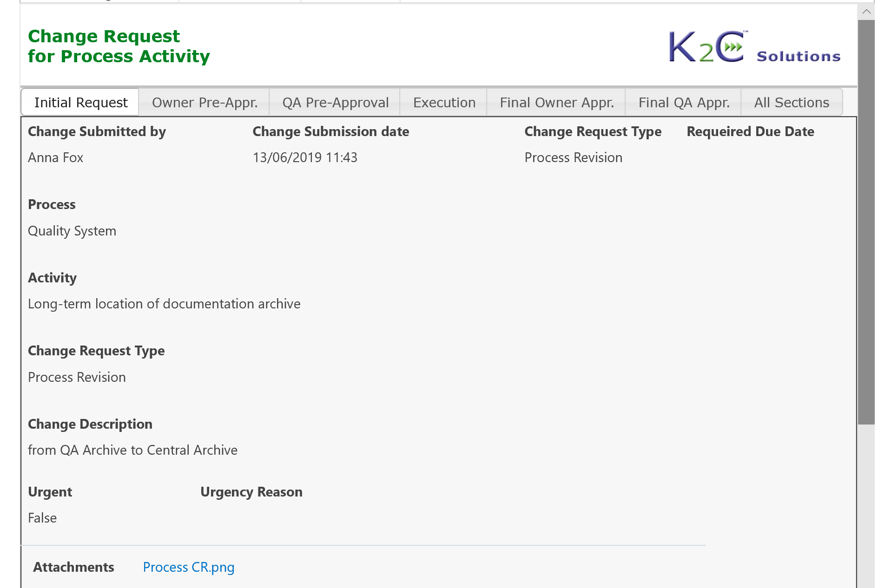
Task: Click the 'Attachments' label
Action: tap(73, 567)
